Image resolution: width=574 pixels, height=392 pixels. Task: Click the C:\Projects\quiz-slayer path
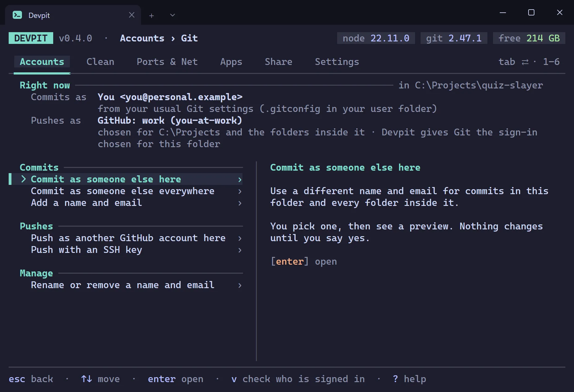click(479, 85)
